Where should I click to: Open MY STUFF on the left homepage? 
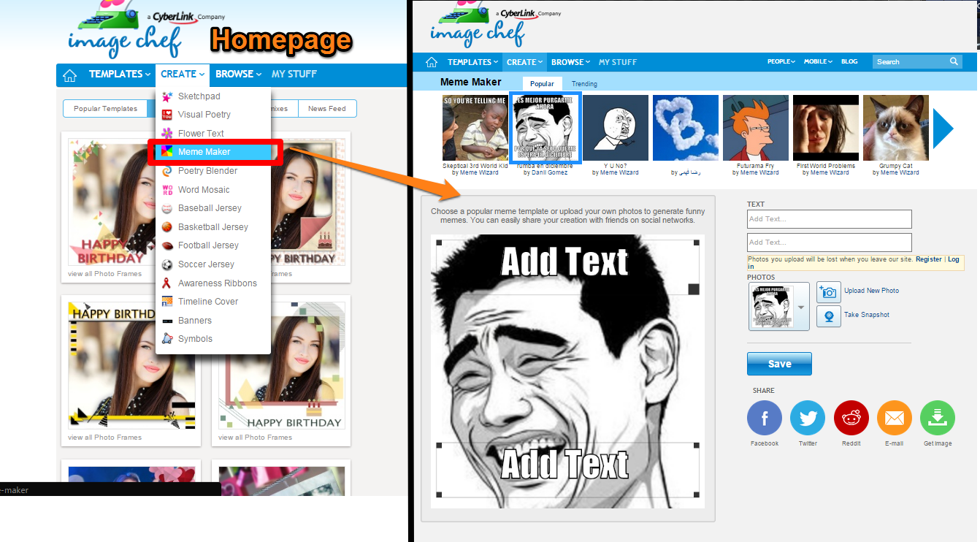click(x=294, y=75)
